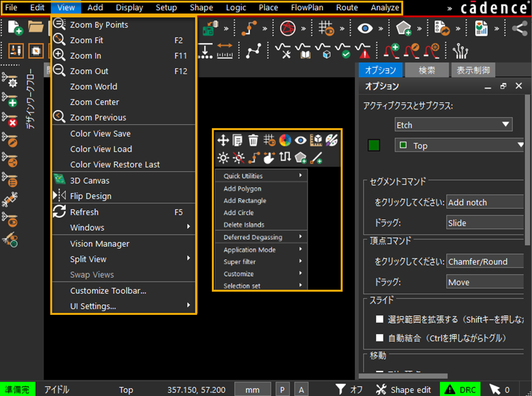The width and height of the screenshot is (532, 396).
Task: Click the left sidebar green plus net icon
Action: 10,99
